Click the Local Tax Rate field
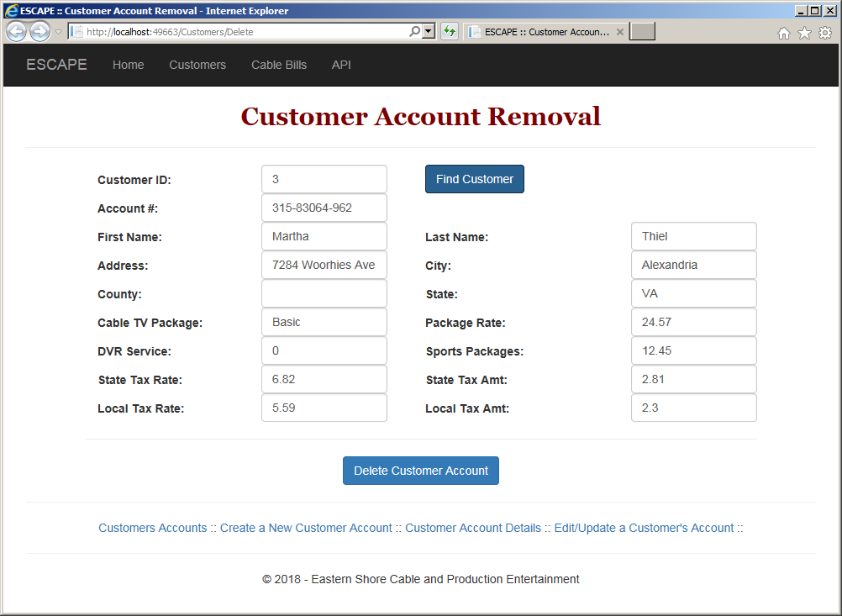The width and height of the screenshot is (842, 616). coord(324,408)
